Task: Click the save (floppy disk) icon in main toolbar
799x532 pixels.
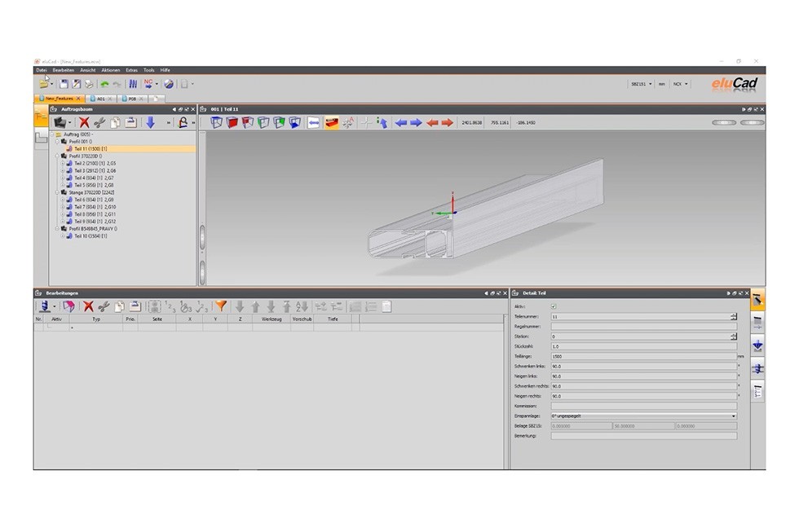Action: coord(64,84)
